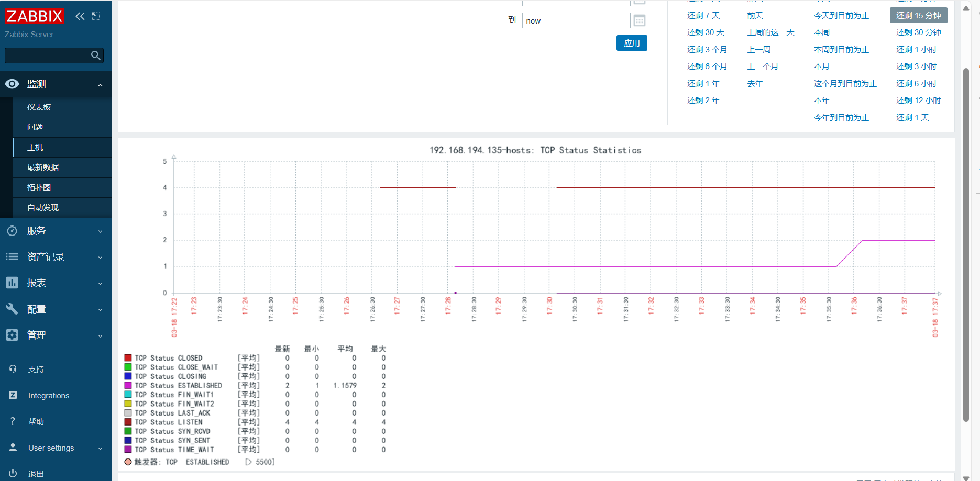
Task: Click the magenta TCP Status ESTABLISHED swatch
Action: 128,385
